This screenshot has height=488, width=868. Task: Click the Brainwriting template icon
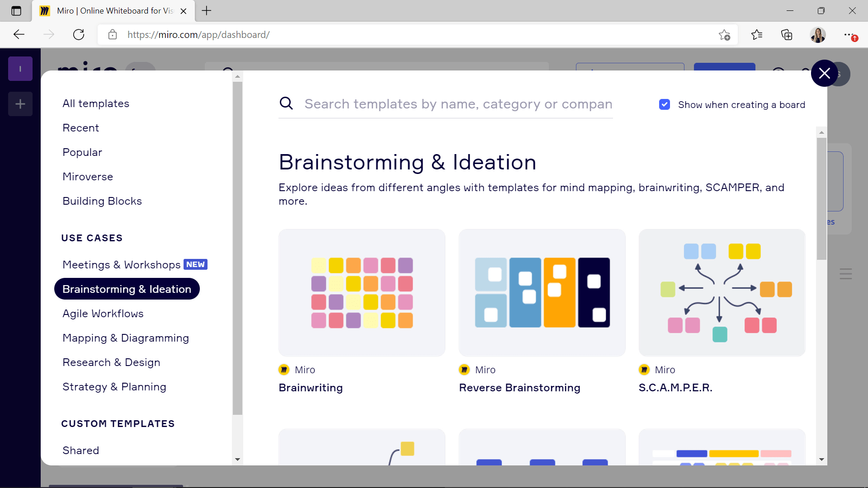click(363, 292)
